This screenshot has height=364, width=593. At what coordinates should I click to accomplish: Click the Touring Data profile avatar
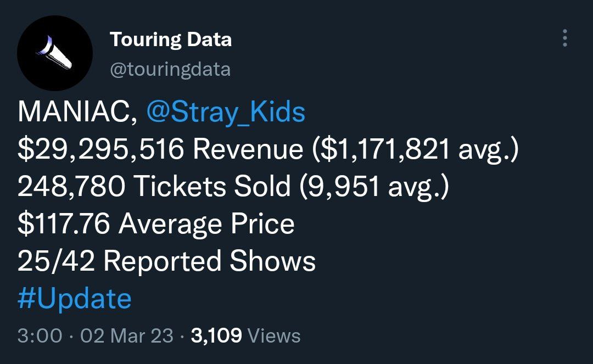tap(54, 53)
